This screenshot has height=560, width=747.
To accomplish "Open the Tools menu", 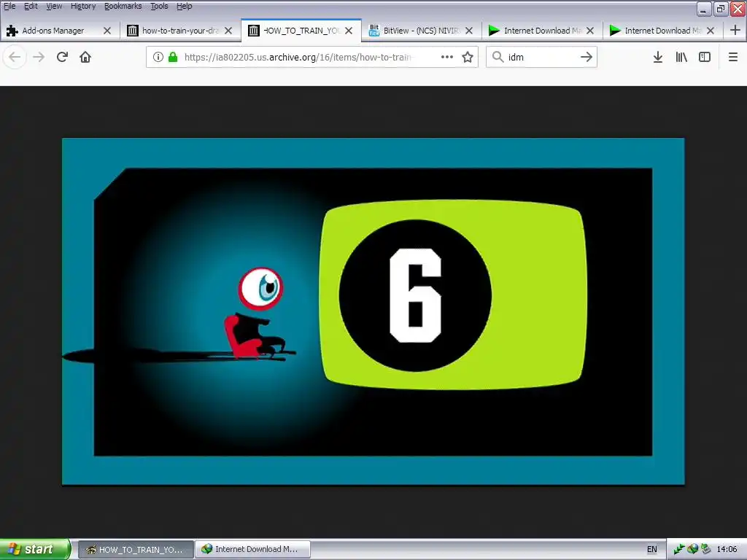I will [x=159, y=6].
